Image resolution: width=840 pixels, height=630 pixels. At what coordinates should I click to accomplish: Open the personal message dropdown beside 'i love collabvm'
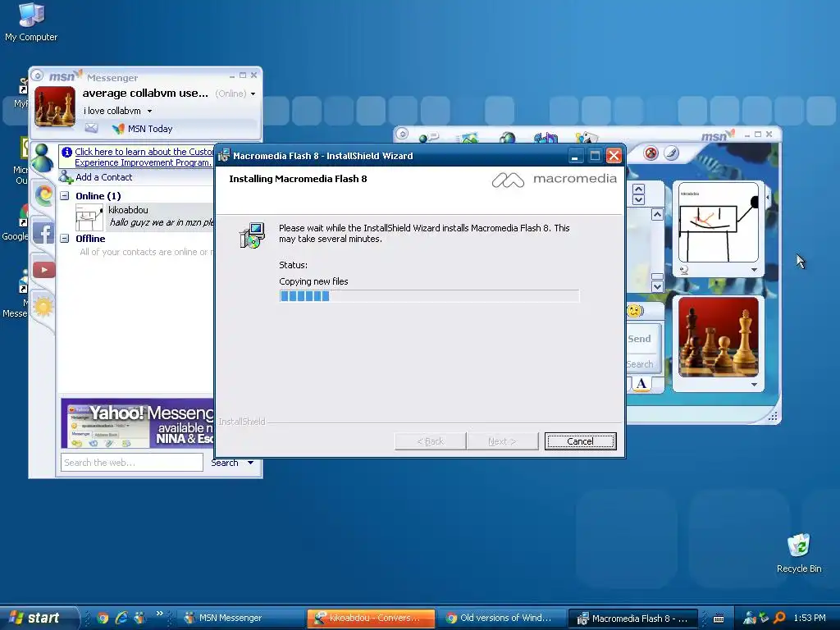tap(149, 111)
